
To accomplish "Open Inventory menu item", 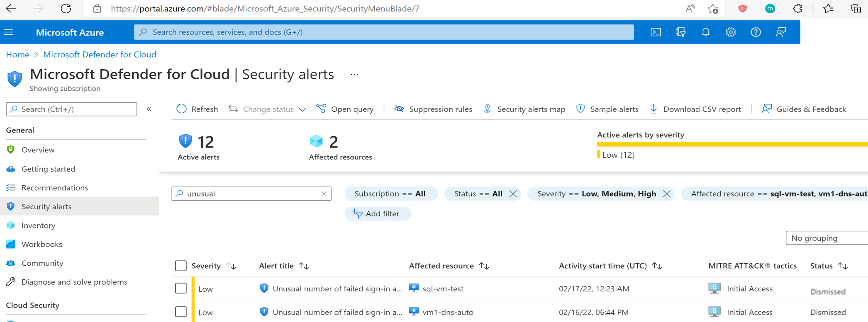I will (38, 225).
